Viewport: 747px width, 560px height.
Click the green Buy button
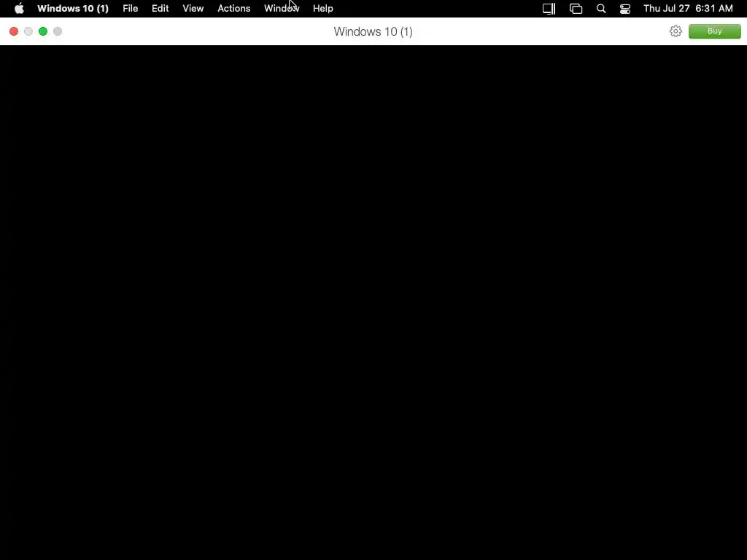coord(715,31)
